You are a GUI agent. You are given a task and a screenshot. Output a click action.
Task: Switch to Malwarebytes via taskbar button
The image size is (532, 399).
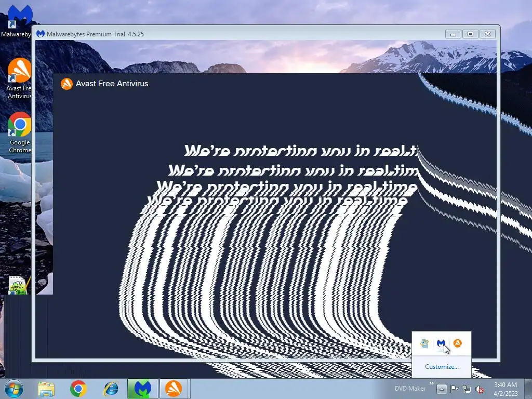click(143, 389)
